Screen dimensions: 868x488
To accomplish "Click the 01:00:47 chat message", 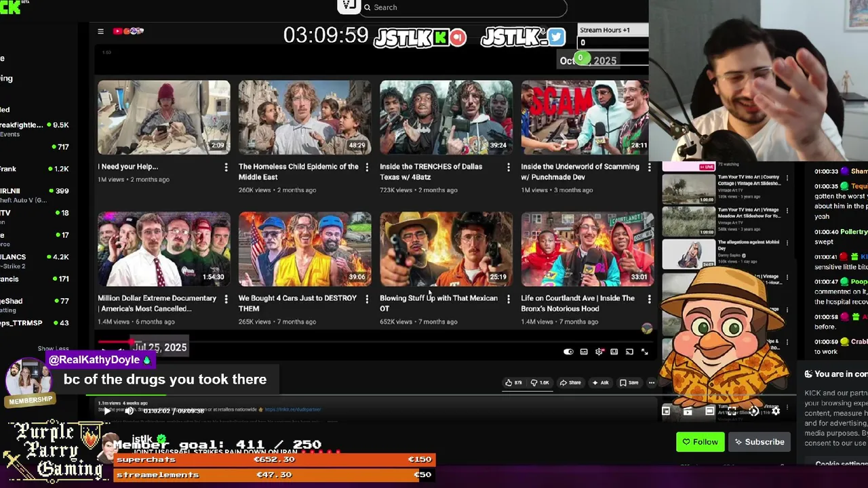I will pyautogui.click(x=841, y=291).
